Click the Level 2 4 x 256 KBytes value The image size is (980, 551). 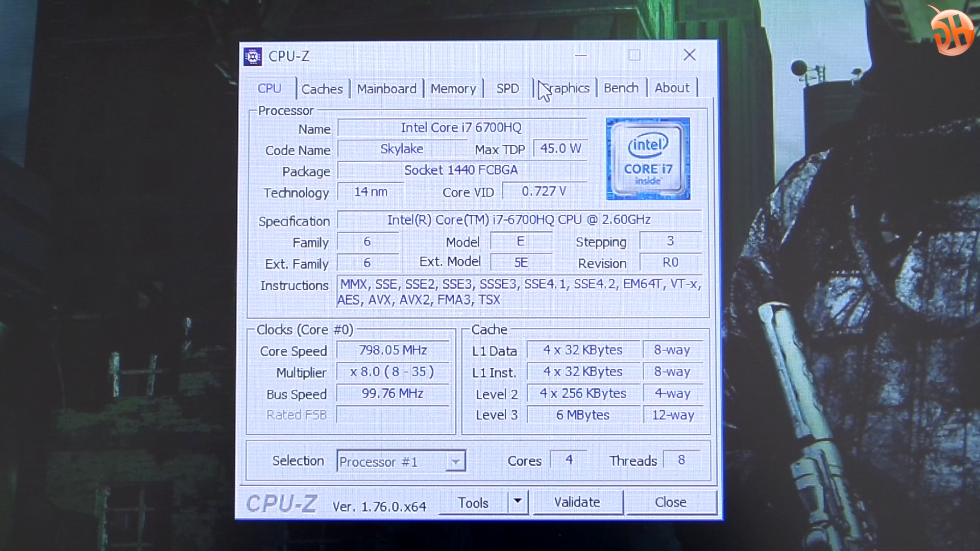pyautogui.click(x=583, y=393)
